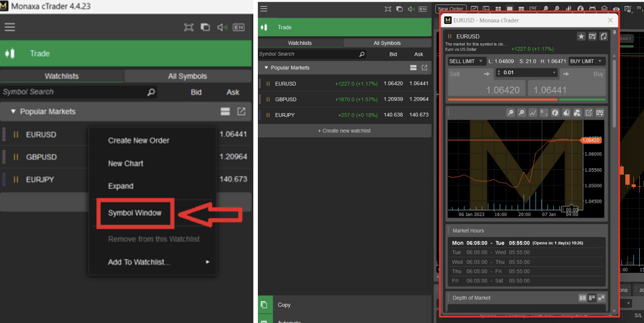Viewport: 644px width, 323px height.
Task: Select the multi-chart grid layout icon
Action: click(x=498, y=9)
